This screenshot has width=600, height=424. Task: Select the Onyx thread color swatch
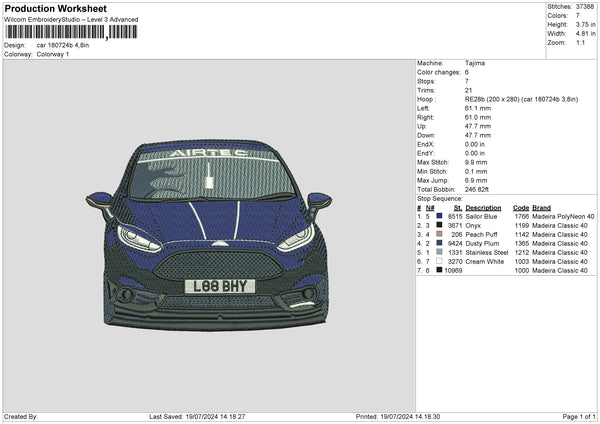tap(439, 225)
